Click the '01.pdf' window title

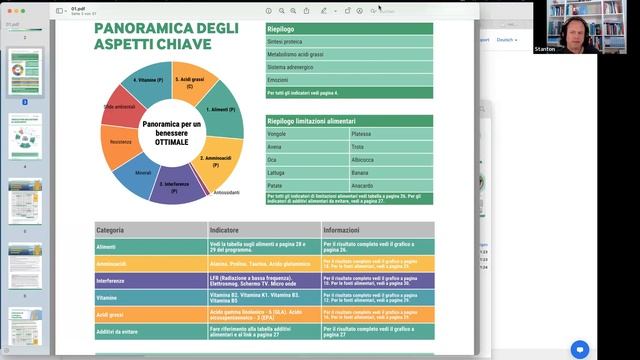[78, 9]
